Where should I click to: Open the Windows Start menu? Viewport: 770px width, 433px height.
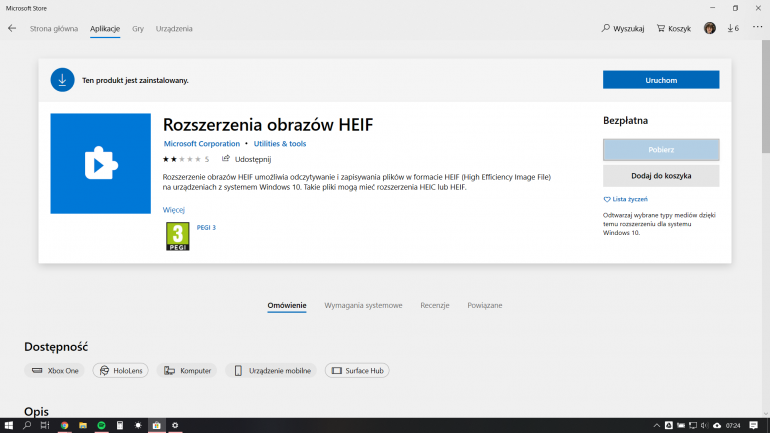(8, 425)
